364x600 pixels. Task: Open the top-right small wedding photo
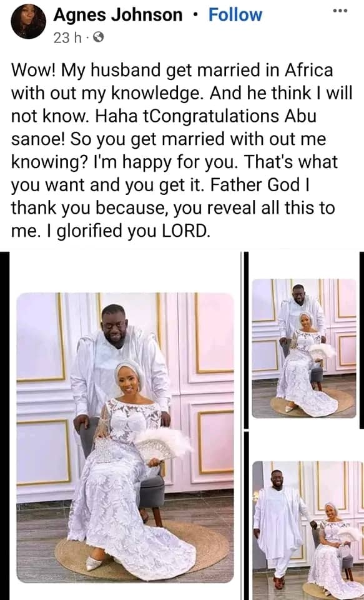pyautogui.click(x=304, y=348)
